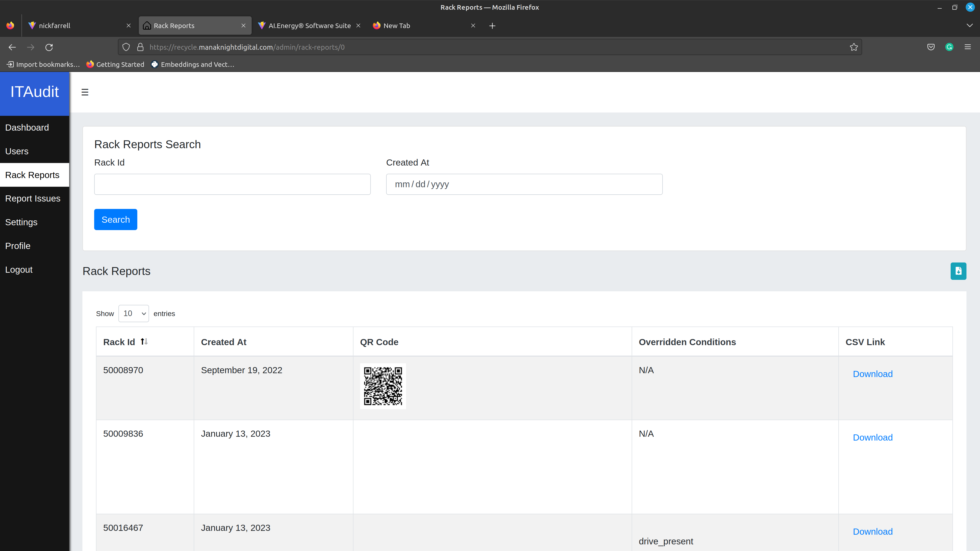Download CSV for rack 50009836
Image resolution: width=980 pixels, height=551 pixels.
873,437
